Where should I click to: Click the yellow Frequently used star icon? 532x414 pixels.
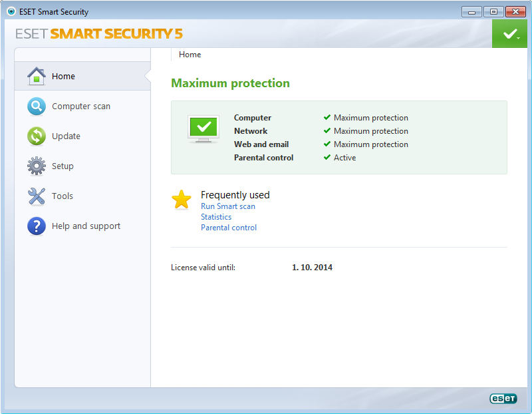point(182,200)
